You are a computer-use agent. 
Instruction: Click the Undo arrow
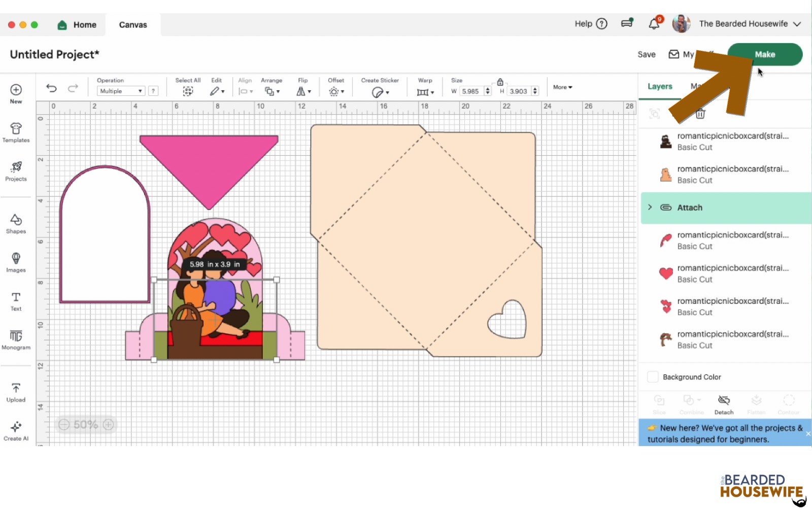51,88
